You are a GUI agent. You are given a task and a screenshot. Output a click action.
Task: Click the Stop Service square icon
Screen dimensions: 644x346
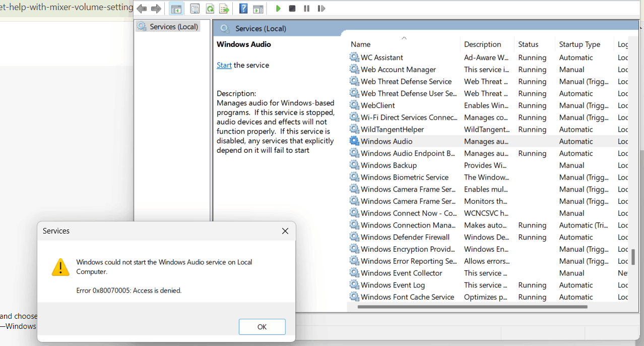292,9
